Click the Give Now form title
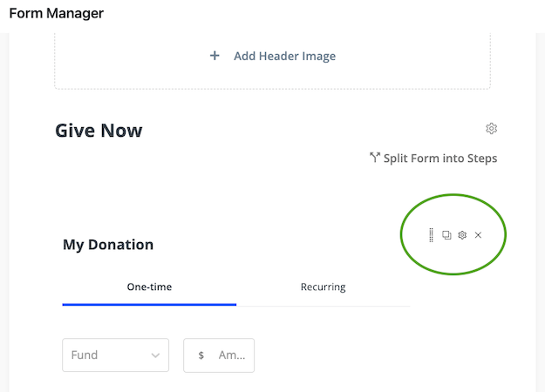The image size is (545, 392). tap(99, 131)
